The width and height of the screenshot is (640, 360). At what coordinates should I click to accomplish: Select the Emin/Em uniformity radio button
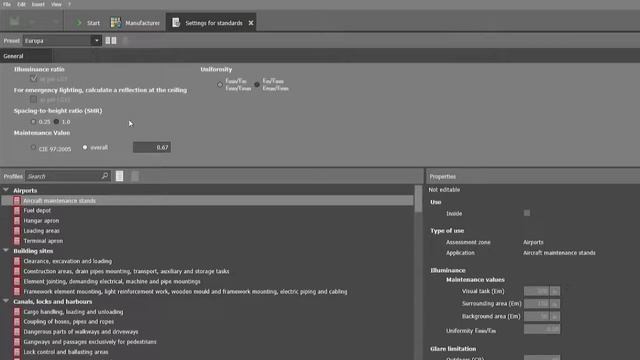point(220,84)
